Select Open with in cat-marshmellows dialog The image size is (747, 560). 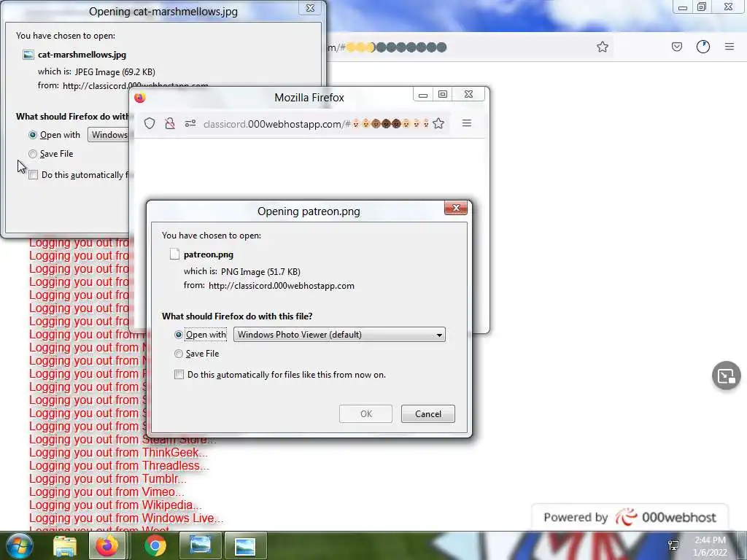33,135
